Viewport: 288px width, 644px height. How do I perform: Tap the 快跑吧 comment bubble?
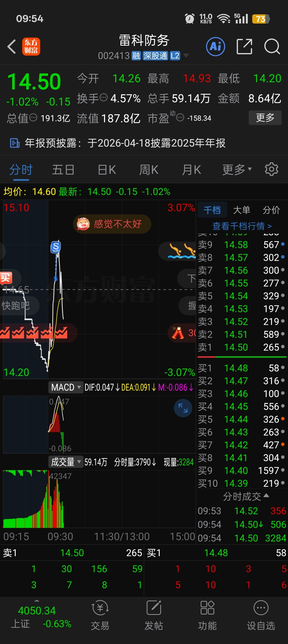[19, 305]
